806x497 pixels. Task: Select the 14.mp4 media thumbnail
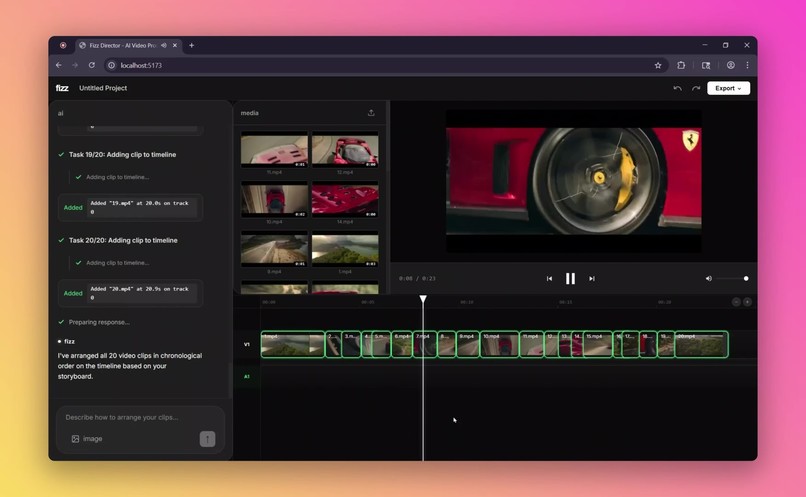pyautogui.click(x=345, y=199)
